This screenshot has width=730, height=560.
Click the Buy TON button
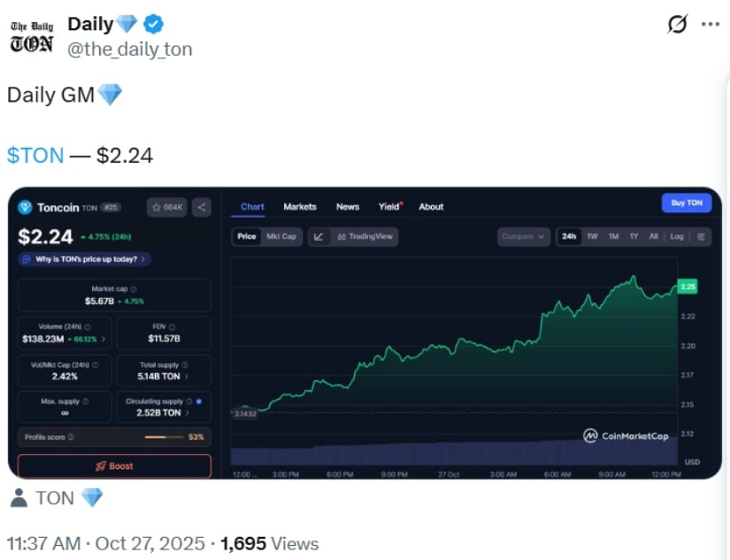686,203
